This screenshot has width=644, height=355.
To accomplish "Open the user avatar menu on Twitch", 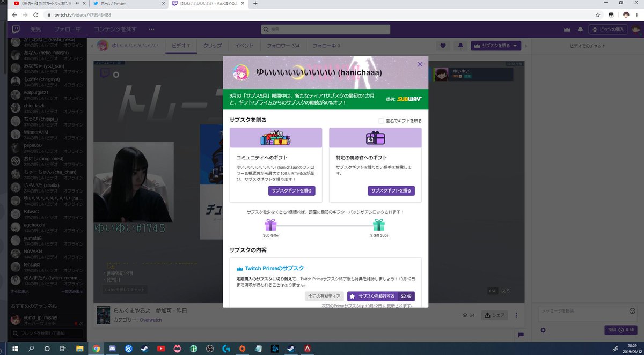I will (x=635, y=29).
